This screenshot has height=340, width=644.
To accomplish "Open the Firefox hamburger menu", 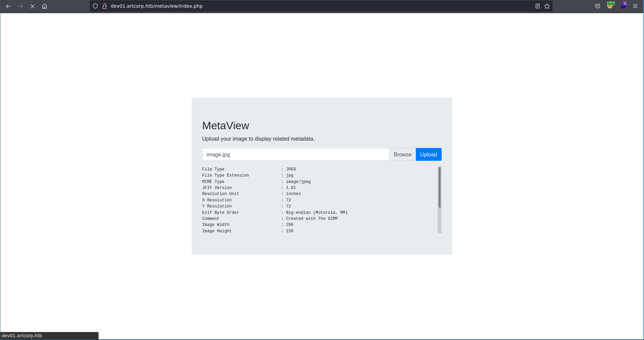I will pyautogui.click(x=635, y=6).
